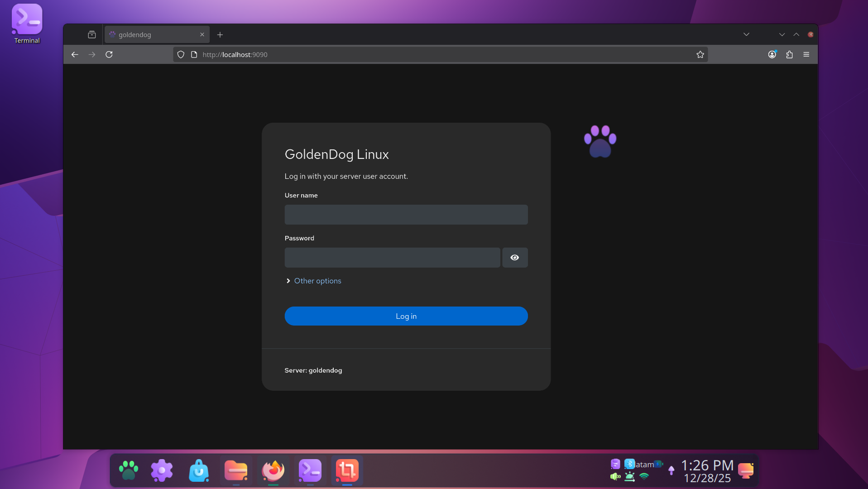The image size is (868, 489).
Task: Click the Bluetooth icon in the system tray
Action: 629,464
